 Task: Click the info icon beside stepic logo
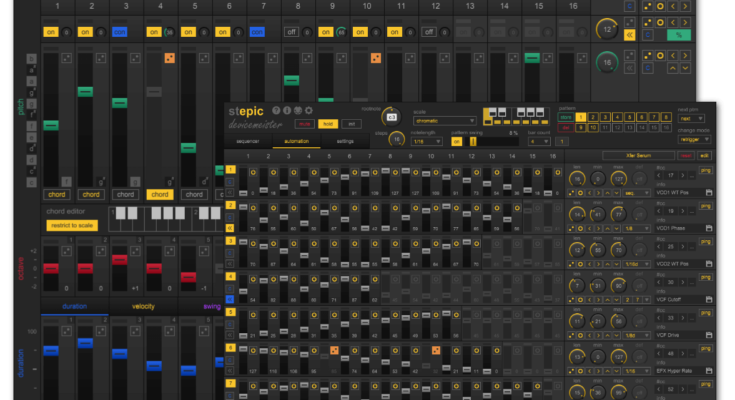tap(287, 110)
